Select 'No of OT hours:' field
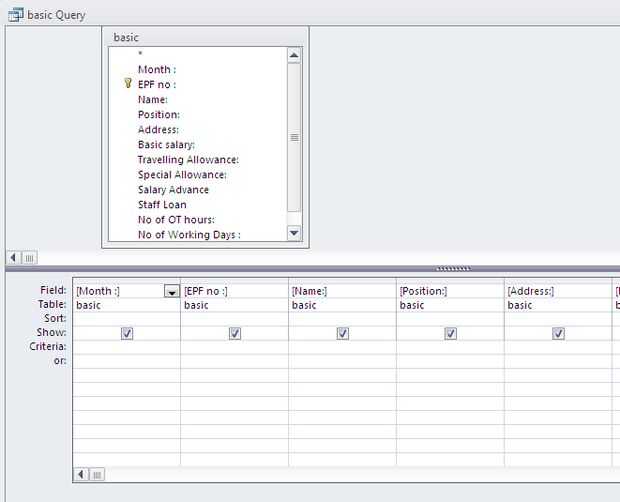Viewport: 620px width, 502px height. point(176,220)
